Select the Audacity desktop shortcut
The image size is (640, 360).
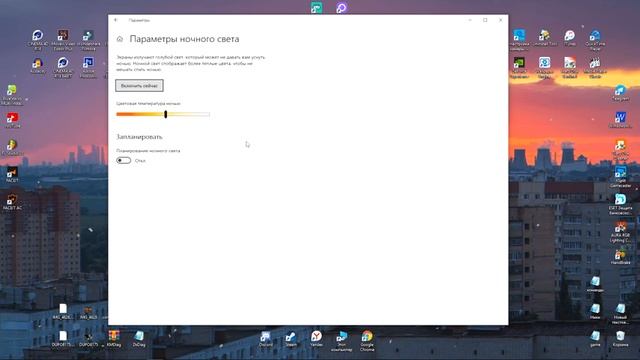[38, 65]
